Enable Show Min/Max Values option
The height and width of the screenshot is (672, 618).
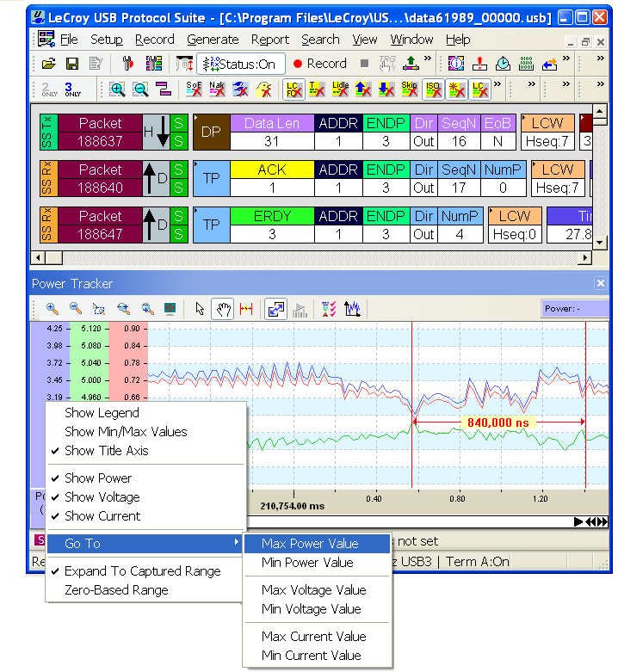tap(146, 432)
